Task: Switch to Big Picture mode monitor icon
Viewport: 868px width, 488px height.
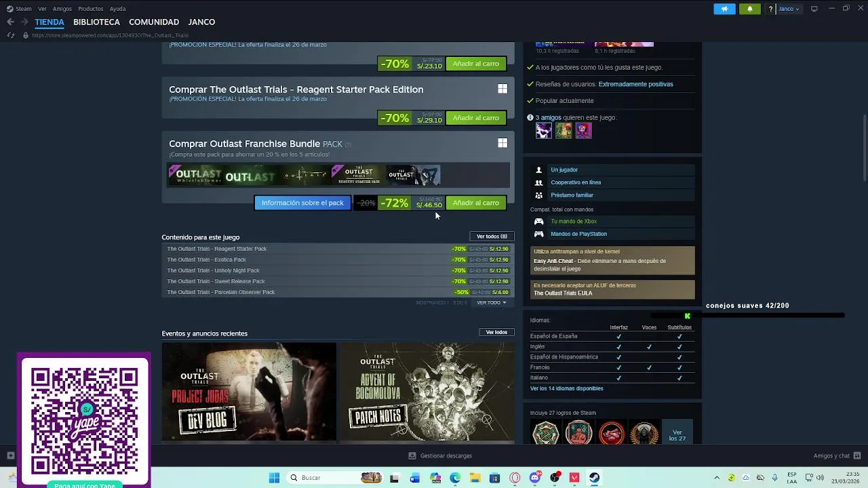Action: (x=814, y=9)
